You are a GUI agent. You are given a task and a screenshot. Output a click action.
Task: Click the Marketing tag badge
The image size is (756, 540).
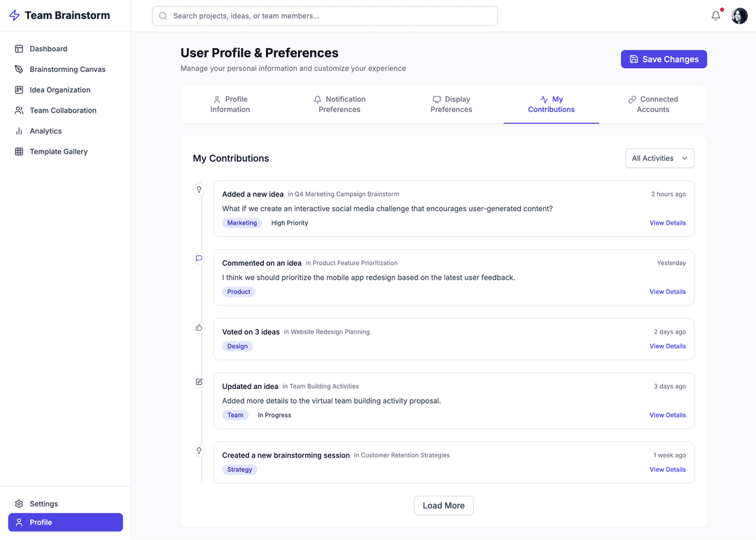click(x=242, y=223)
